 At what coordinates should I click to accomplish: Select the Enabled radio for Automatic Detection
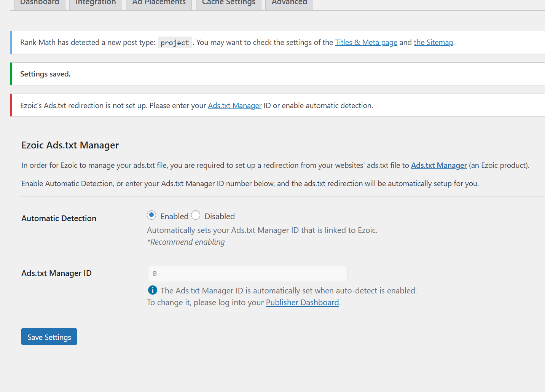pyautogui.click(x=151, y=215)
